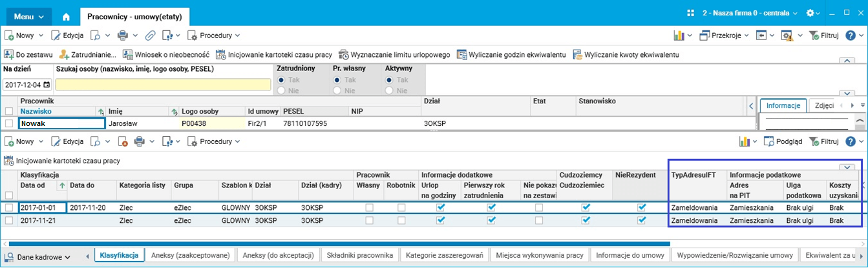Click the Home icon tab
The width and height of the screenshot is (868, 268).
coord(66,16)
